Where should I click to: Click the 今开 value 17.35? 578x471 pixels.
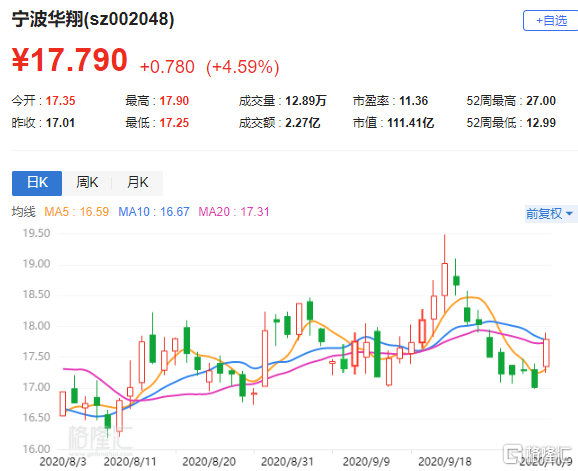[60, 101]
